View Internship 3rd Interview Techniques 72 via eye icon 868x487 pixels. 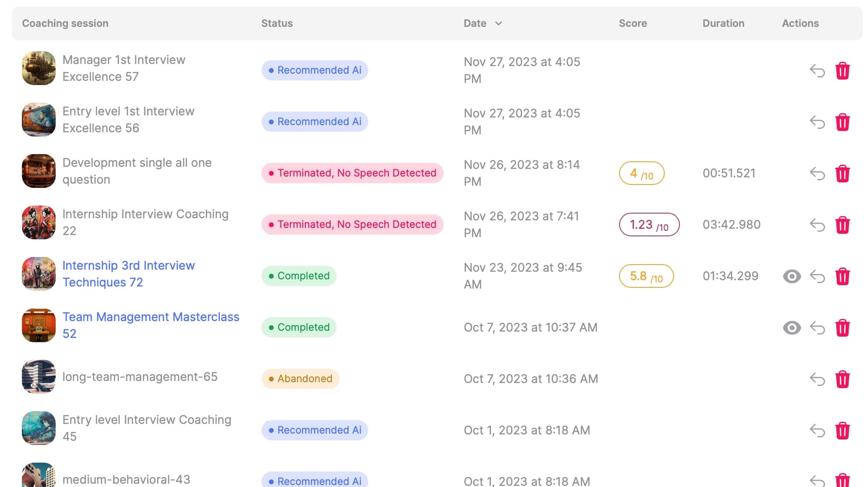792,276
